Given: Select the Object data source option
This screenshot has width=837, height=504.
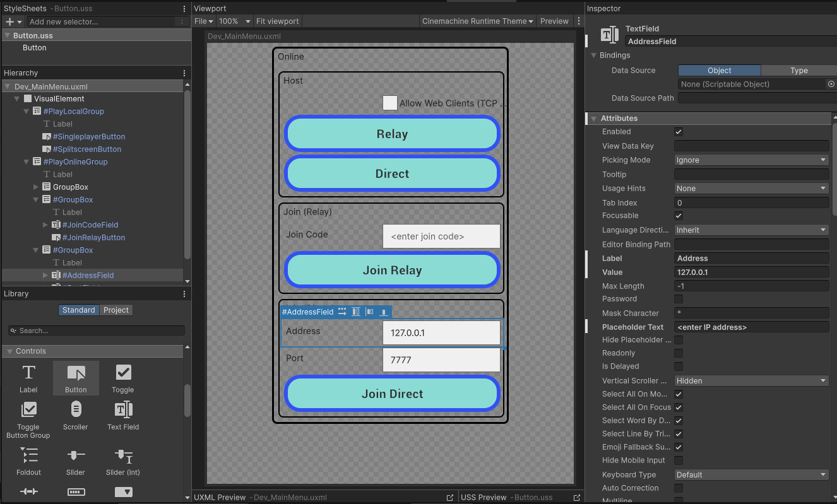Looking at the screenshot, I should 720,71.
